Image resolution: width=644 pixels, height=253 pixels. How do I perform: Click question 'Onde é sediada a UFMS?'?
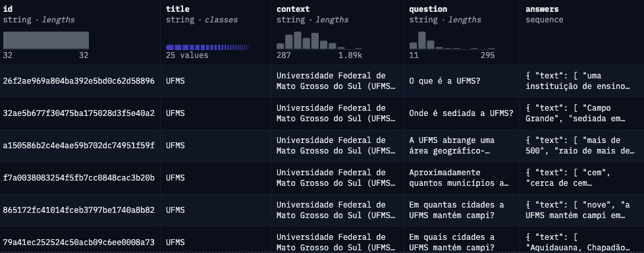click(x=461, y=113)
